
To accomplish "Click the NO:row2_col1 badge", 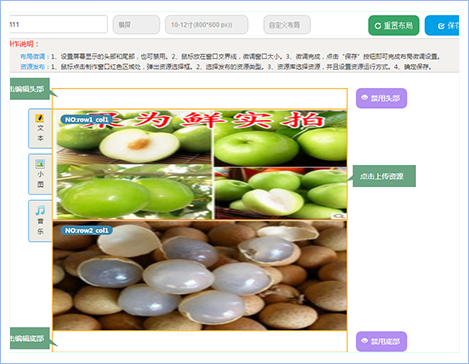I will [x=86, y=230].
